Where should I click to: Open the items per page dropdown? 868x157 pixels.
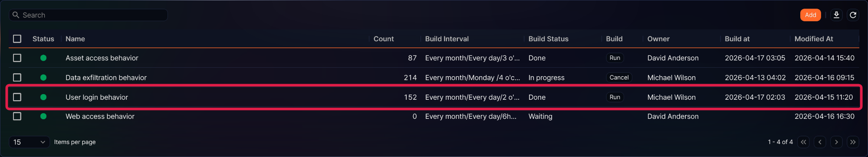click(29, 142)
